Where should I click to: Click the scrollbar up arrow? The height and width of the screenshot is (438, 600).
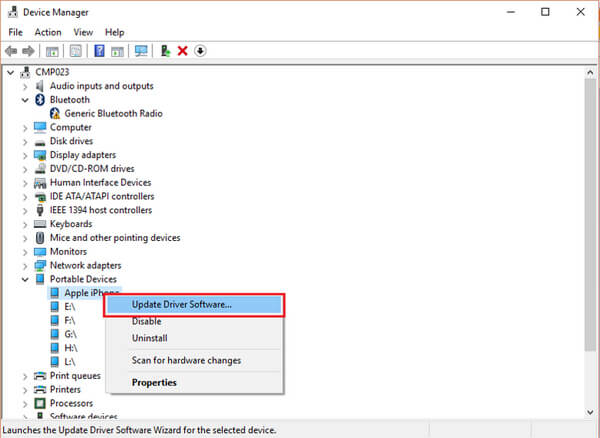(x=590, y=72)
